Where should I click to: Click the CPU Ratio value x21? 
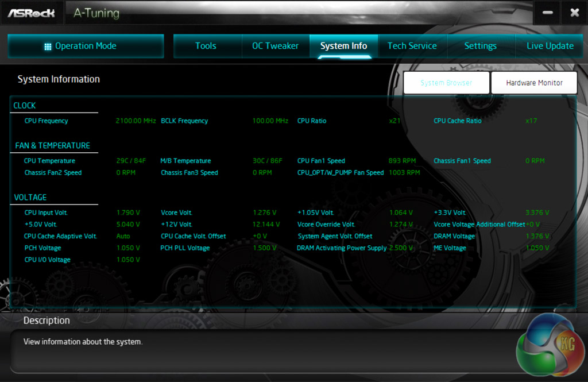pos(394,121)
